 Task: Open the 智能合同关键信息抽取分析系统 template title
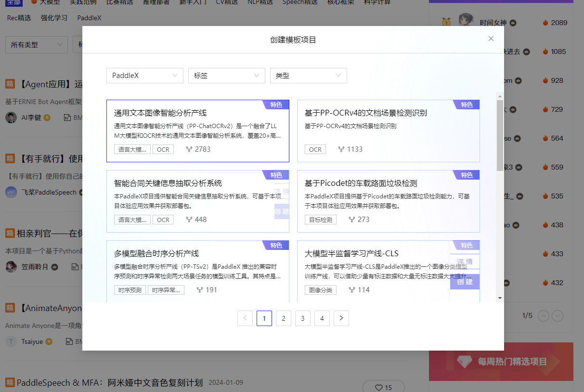pos(168,183)
